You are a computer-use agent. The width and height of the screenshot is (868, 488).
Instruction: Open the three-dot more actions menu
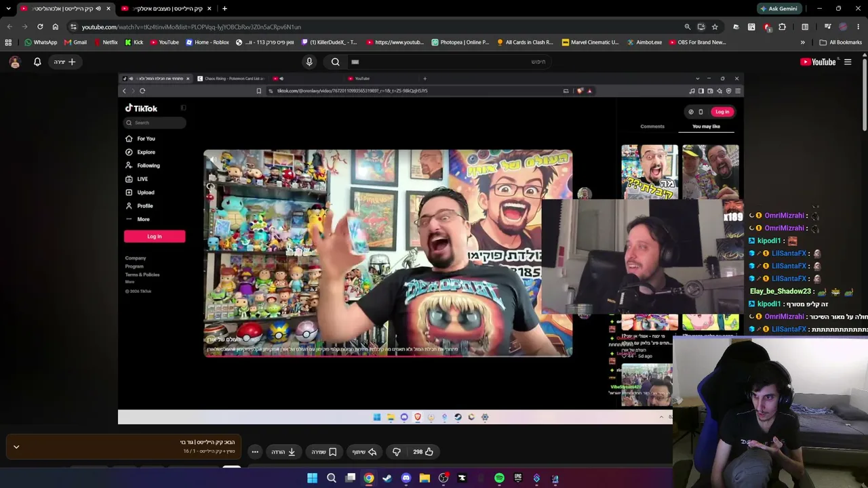click(255, 451)
